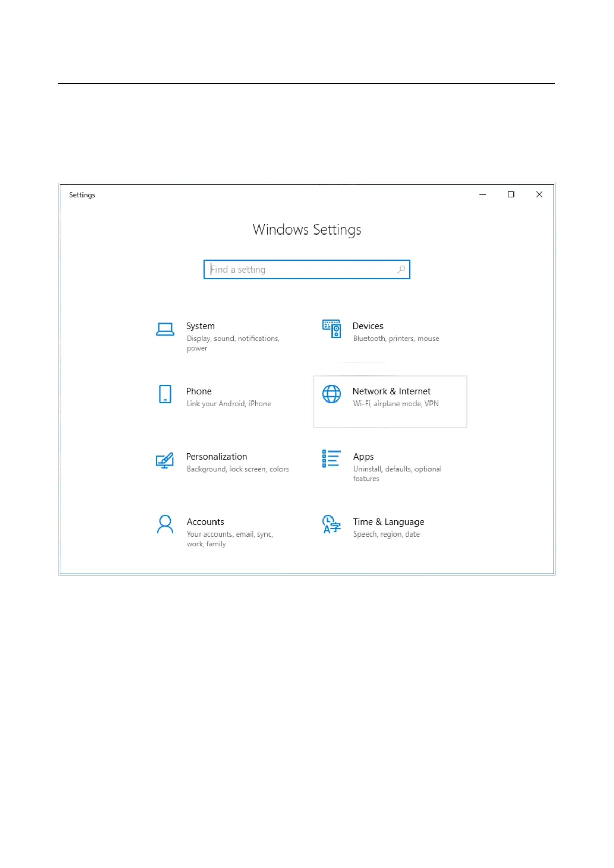
Task: Open the System laptop icon
Action: coord(165,329)
